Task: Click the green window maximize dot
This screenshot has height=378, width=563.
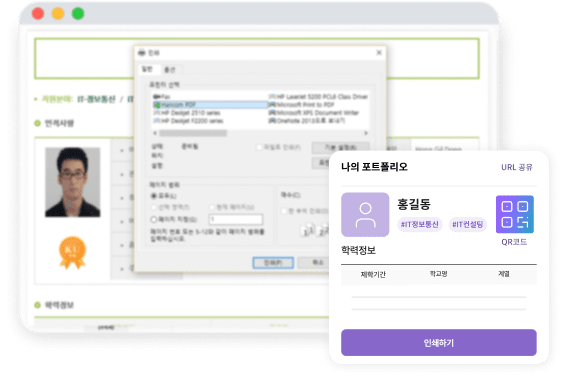Action: pyautogui.click(x=78, y=14)
